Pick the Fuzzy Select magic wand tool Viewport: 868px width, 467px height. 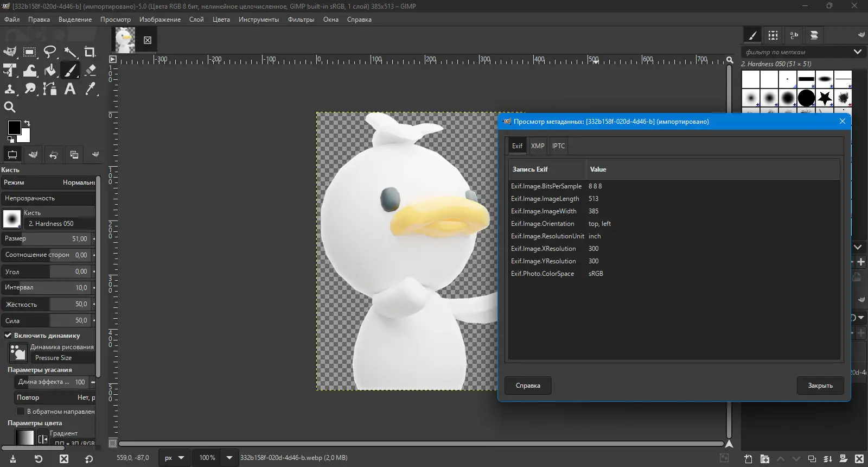pos(70,52)
